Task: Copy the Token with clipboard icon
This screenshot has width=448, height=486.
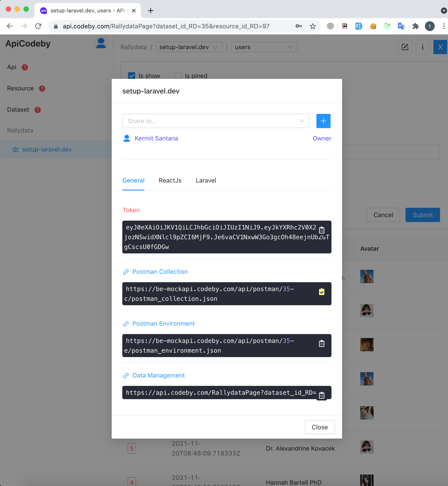Action: point(321,229)
